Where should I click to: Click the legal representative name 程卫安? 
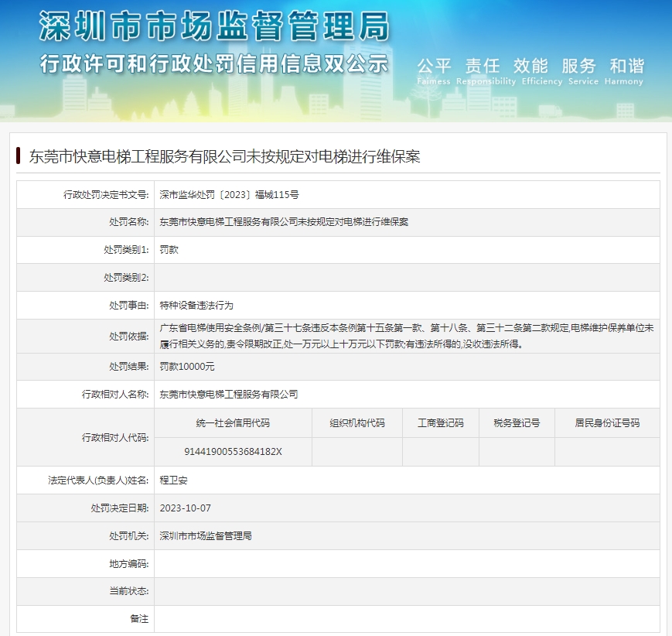tap(173, 480)
